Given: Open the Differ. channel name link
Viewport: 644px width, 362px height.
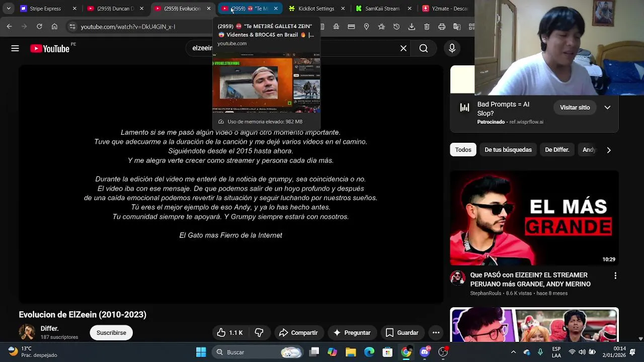Looking at the screenshot, I should pyautogui.click(x=49, y=328).
